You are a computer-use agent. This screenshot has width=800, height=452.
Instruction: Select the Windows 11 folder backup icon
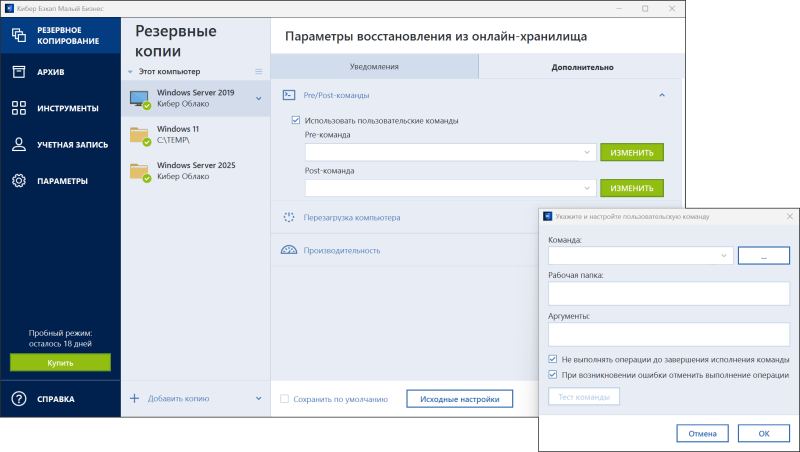139,135
